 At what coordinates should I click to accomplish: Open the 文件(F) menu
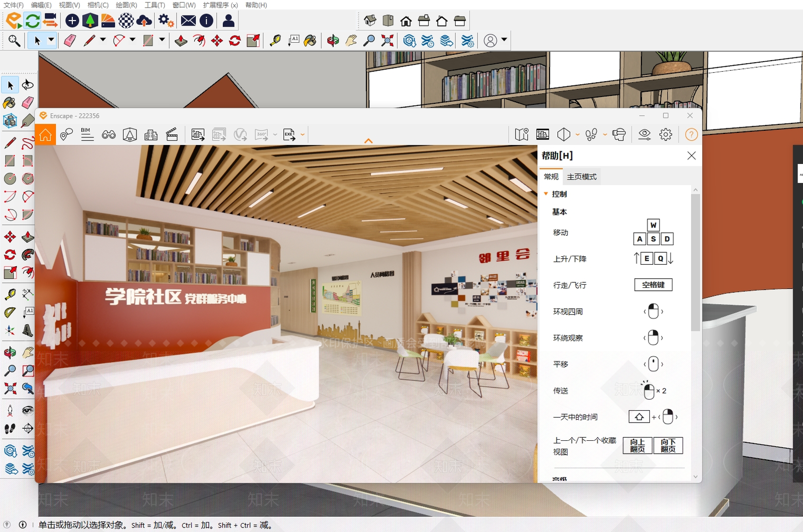tap(14, 5)
